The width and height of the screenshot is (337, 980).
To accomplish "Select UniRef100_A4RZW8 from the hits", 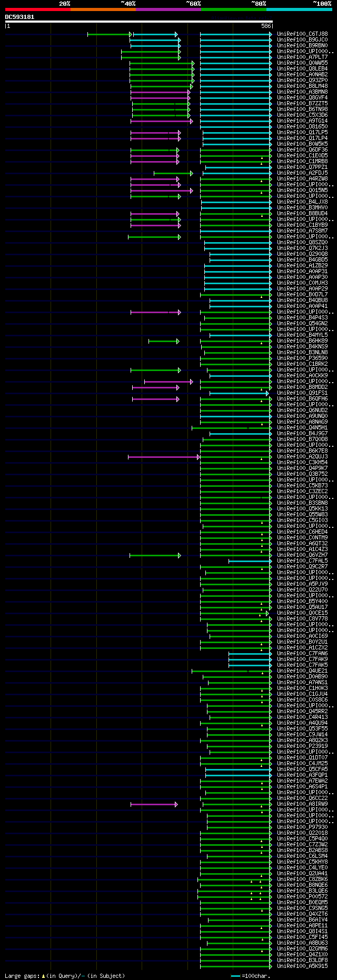I will click(x=302, y=179).
